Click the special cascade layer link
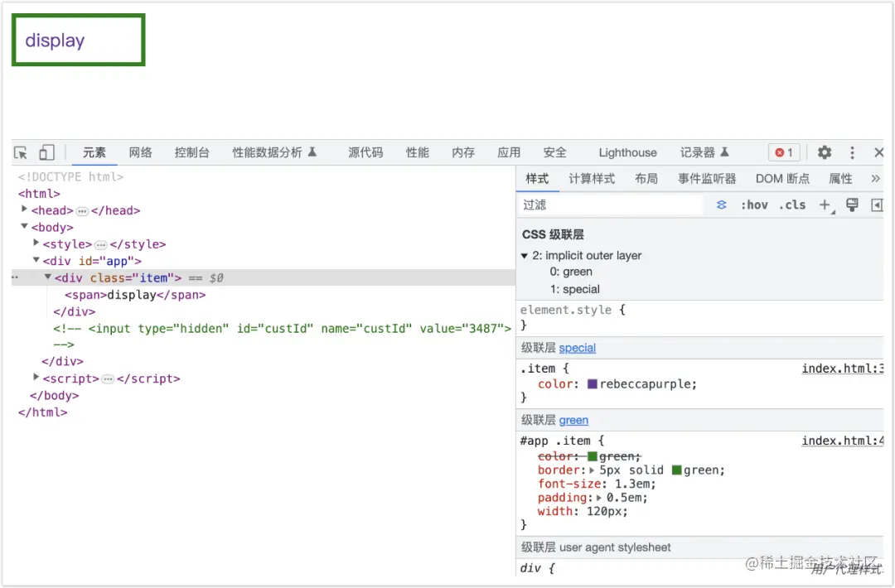The image size is (895, 588). coord(578,347)
